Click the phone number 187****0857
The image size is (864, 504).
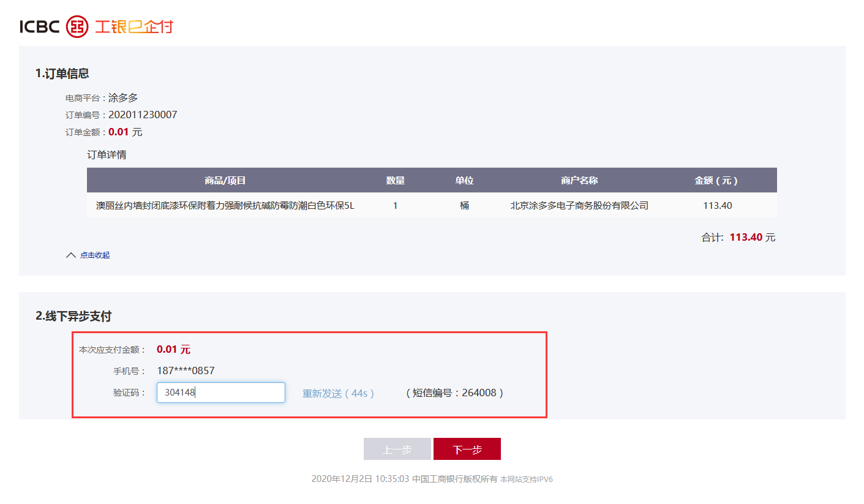pyautogui.click(x=186, y=371)
